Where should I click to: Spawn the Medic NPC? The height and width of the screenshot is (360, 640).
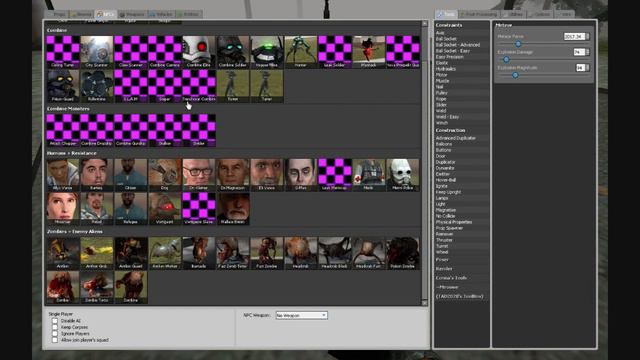(369, 175)
